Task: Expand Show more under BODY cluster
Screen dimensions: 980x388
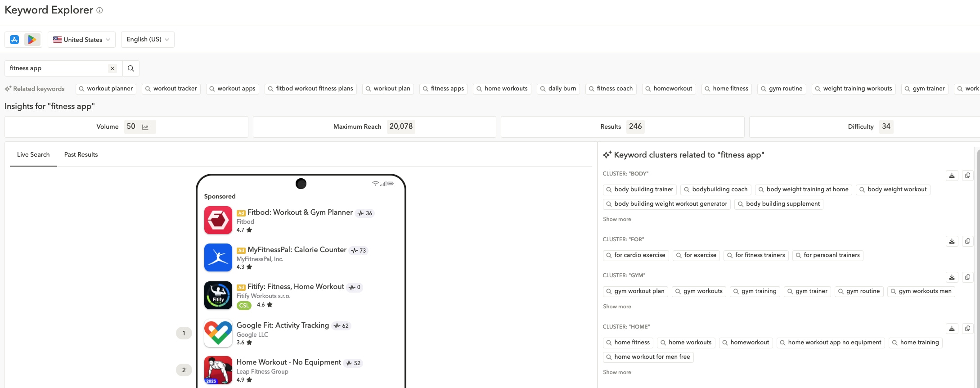Action: coord(617,219)
